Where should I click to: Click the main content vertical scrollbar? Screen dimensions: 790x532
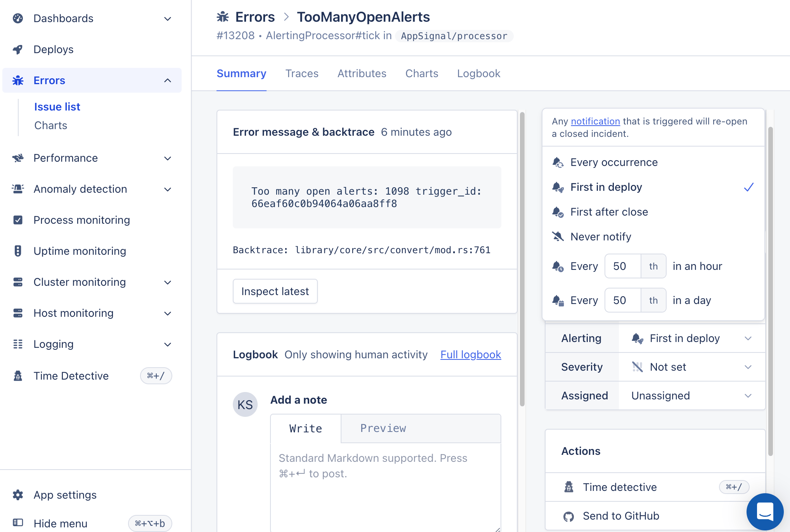click(522, 259)
